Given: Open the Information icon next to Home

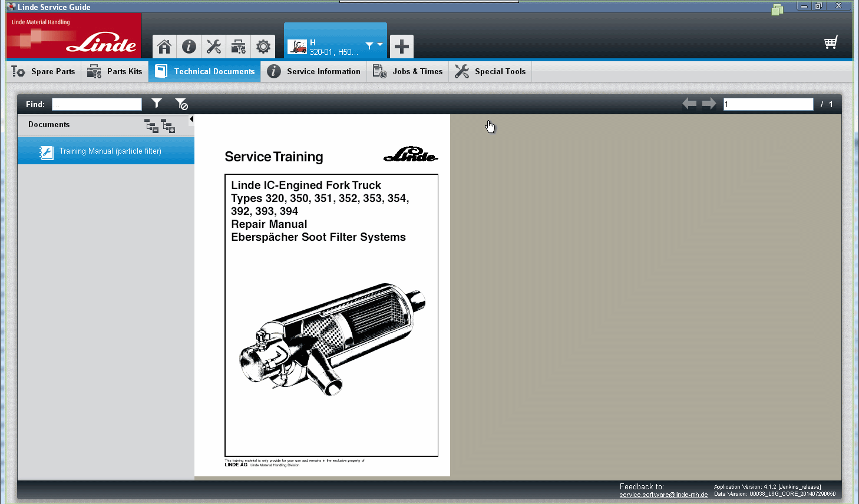Looking at the screenshot, I should tap(189, 46).
